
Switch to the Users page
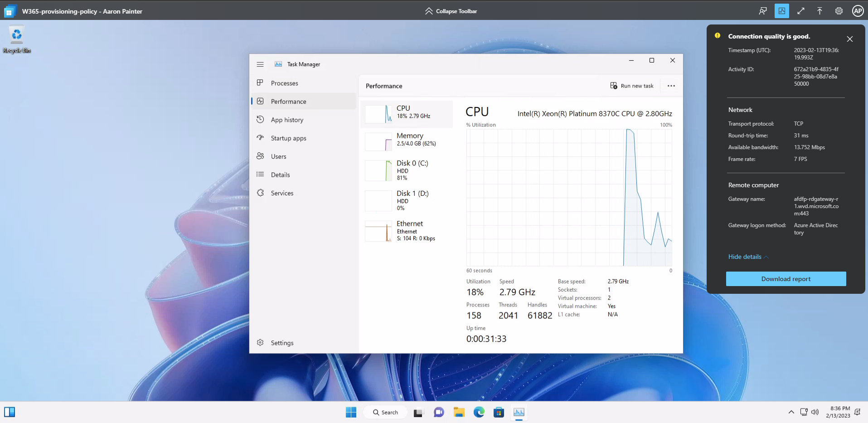pos(304,156)
